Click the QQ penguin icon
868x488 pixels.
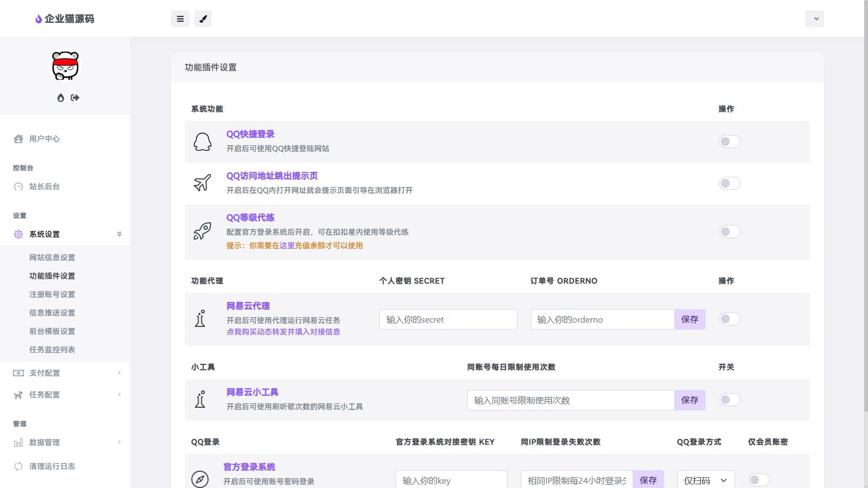coord(202,142)
